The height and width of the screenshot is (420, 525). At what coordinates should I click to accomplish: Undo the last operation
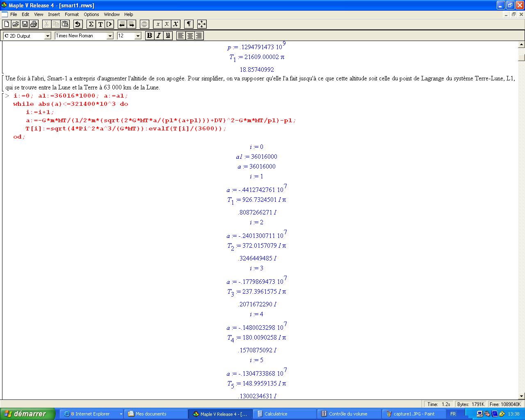pos(78,24)
